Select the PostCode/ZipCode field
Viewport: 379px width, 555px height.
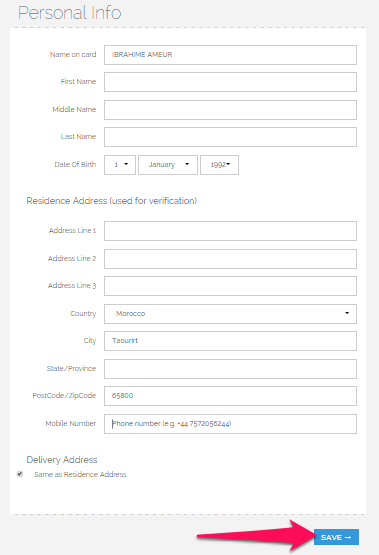pos(230,396)
